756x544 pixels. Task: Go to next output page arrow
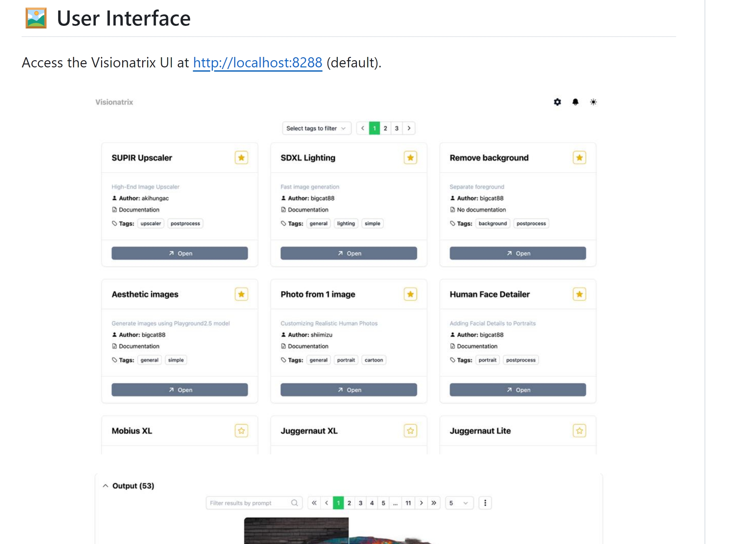[421, 503]
